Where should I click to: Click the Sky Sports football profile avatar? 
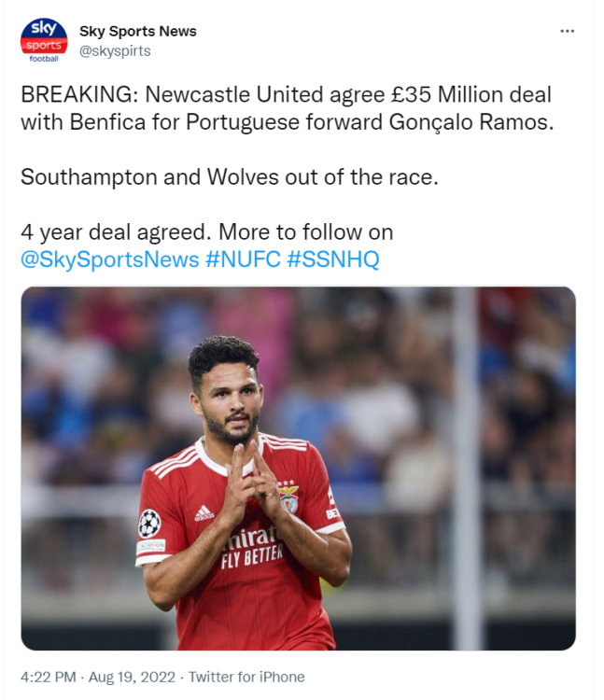(44, 40)
